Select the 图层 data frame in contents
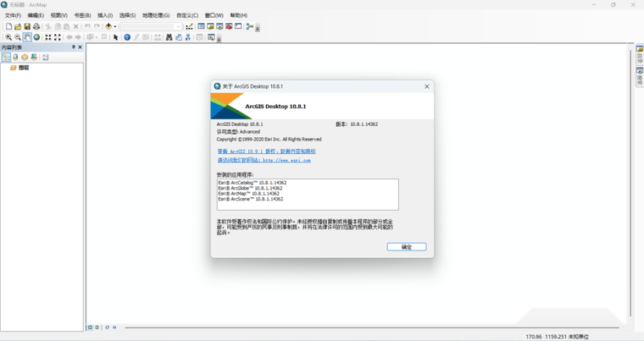Viewport: 644px width, 341px height. [24, 68]
